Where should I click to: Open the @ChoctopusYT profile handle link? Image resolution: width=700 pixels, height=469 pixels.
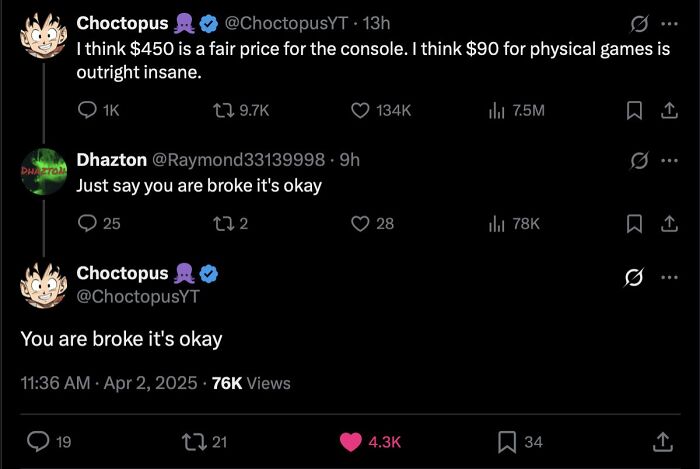tap(138, 296)
